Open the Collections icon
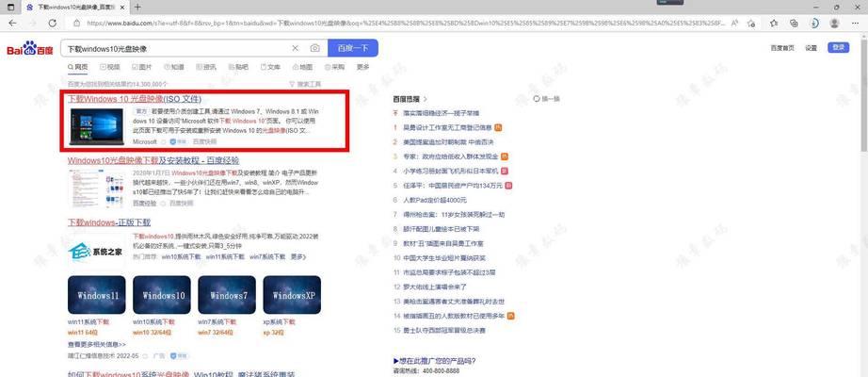Viewport: 868px width, 377px height. pos(794,24)
